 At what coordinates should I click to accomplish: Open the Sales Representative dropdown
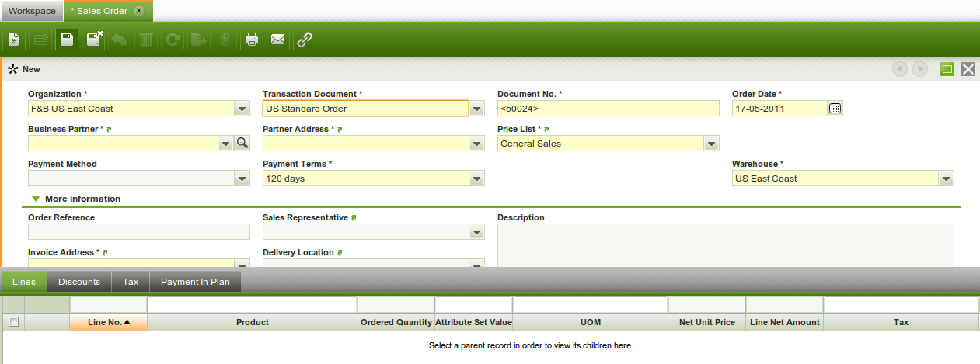pos(476,232)
